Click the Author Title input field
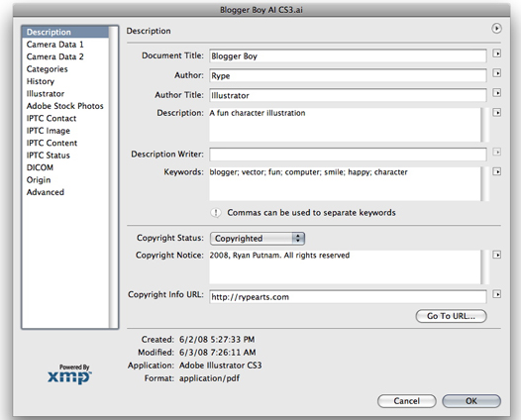521x420 pixels. [x=348, y=95]
